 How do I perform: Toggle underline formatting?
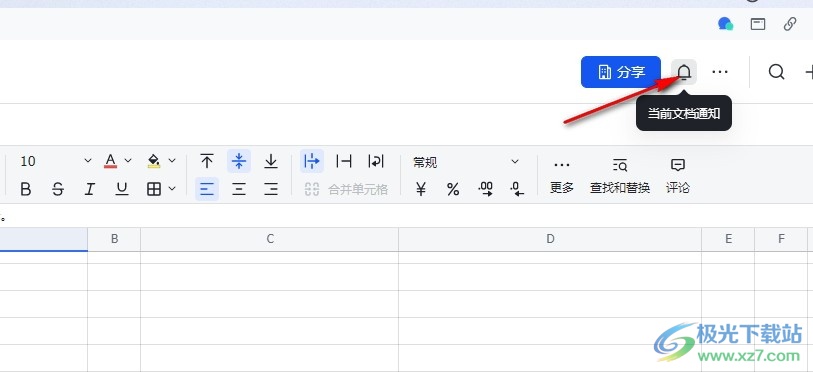pos(122,189)
